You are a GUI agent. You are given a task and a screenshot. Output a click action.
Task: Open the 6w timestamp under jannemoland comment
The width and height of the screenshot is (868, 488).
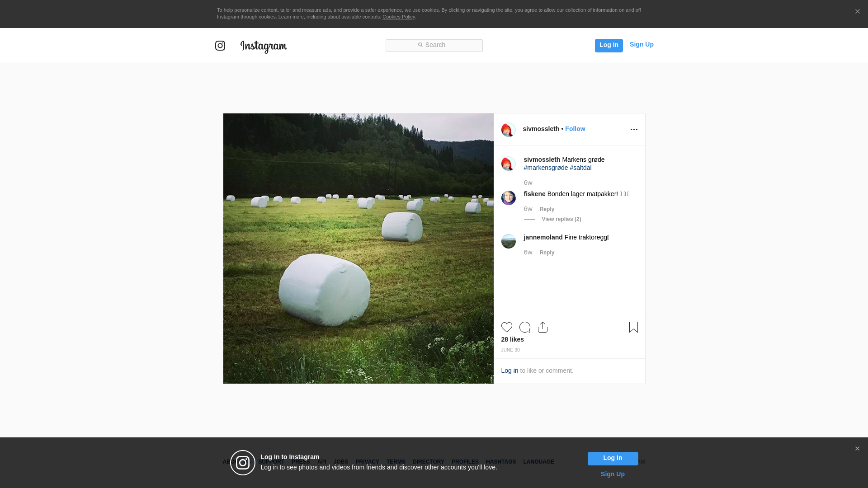pos(528,252)
